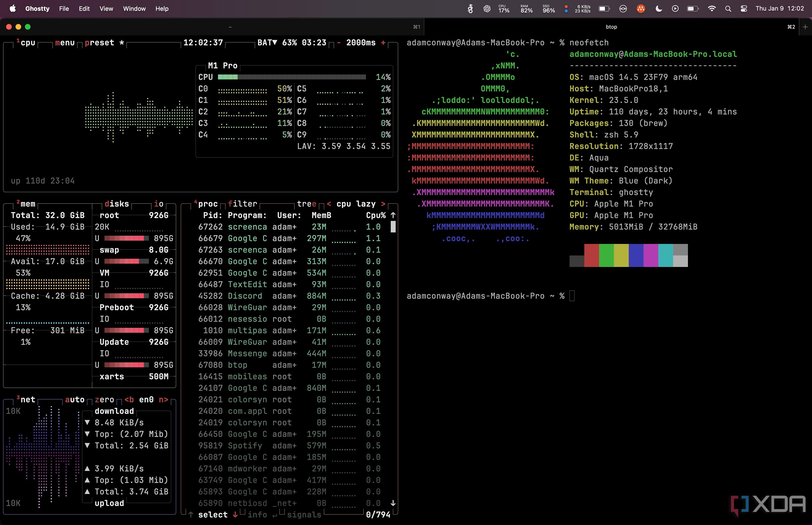Click the cpu box label
The image size is (812, 525).
(26, 43)
